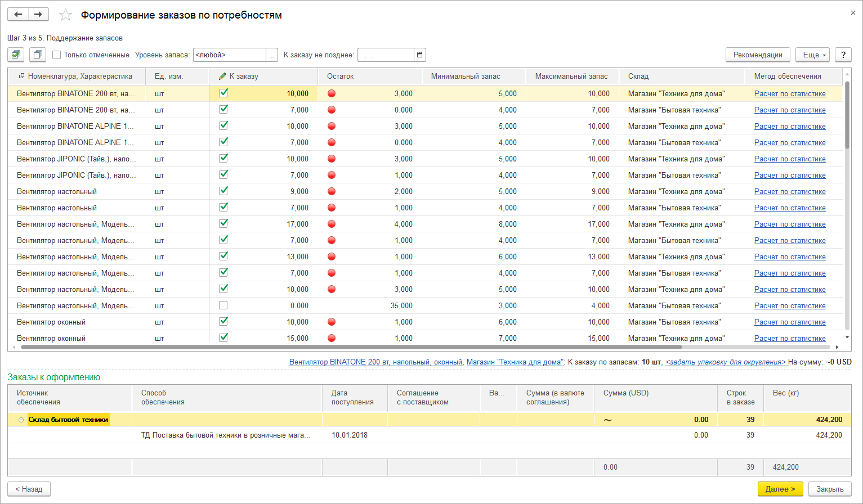Click the Склад column header
The width and height of the screenshot is (863, 504).
682,76
